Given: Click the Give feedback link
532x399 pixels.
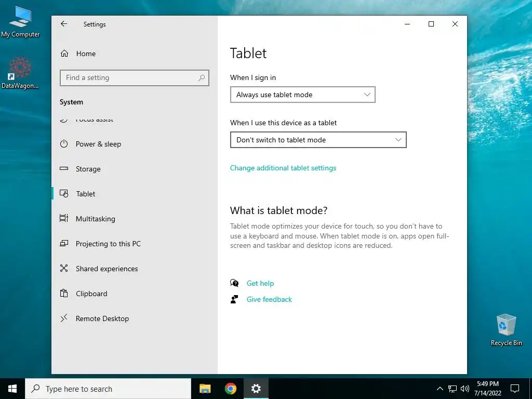Looking at the screenshot, I should coord(270,299).
